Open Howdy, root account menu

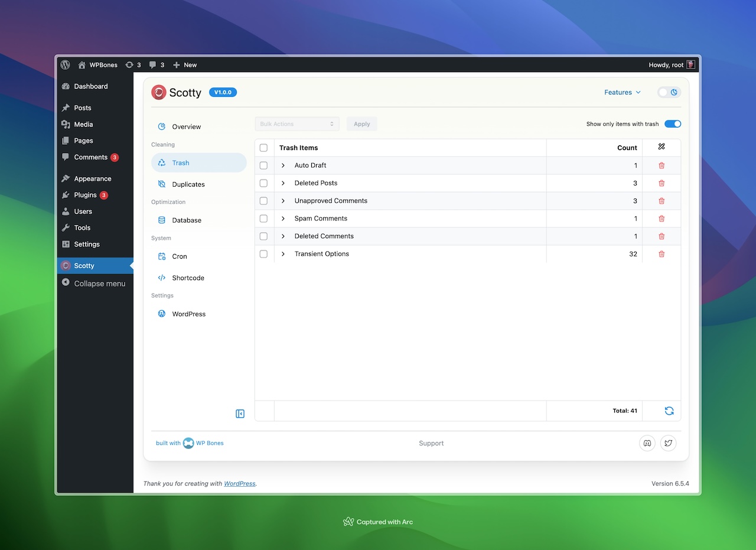[x=672, y=65]
